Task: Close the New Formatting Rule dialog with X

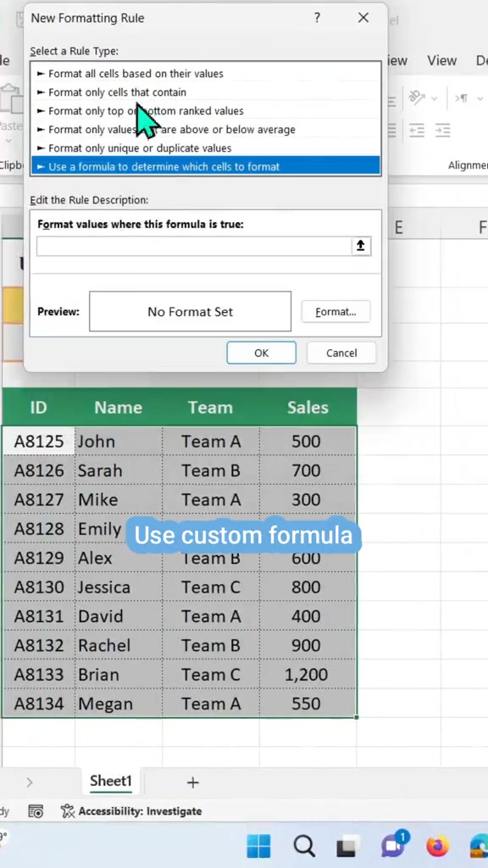Action: [x=363, y=18]
